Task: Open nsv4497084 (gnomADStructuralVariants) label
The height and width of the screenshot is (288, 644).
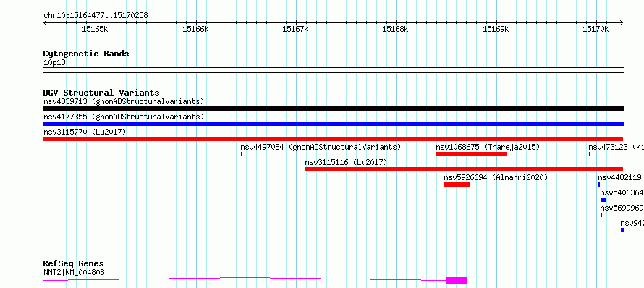Action: tap(321, 147)
